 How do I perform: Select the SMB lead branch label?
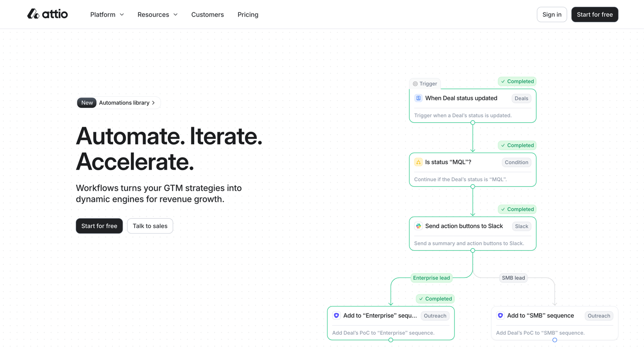[x=513, y=278]
